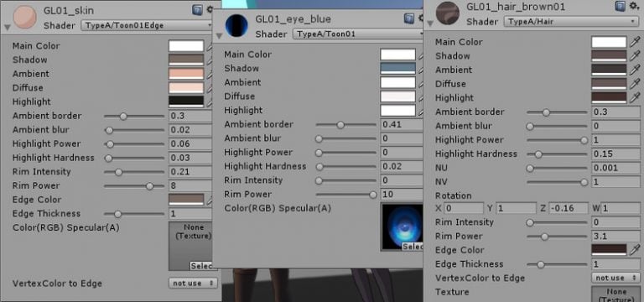Click the skin Ambient color swatch
This screenshot has width=644, height=302.
[x=186, y=74]
